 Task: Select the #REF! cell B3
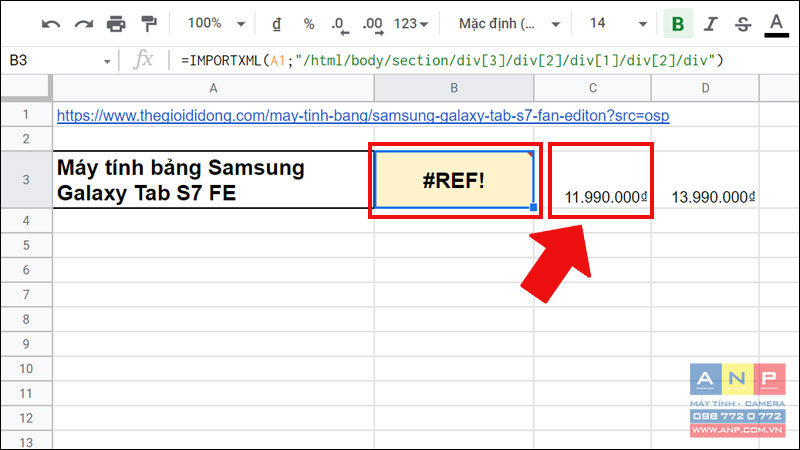point(454,180)
